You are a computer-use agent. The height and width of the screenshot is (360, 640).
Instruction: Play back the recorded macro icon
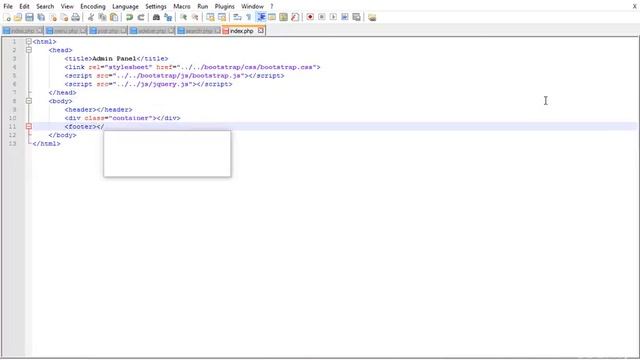click(x=333, y=17)
